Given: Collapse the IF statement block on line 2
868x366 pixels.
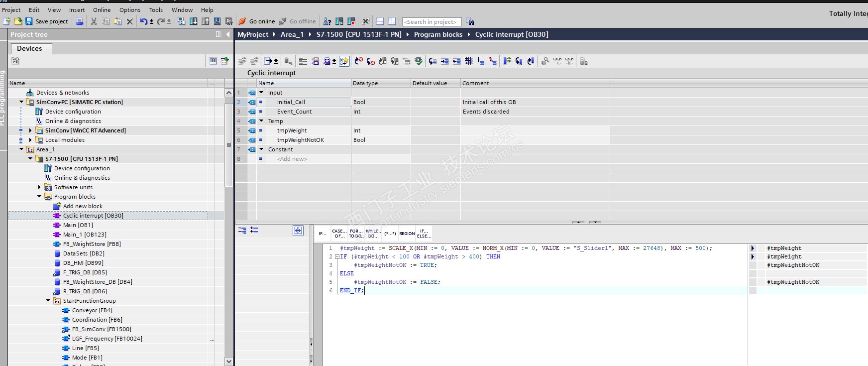Looking at the screenshot, I should coord(337,257).
